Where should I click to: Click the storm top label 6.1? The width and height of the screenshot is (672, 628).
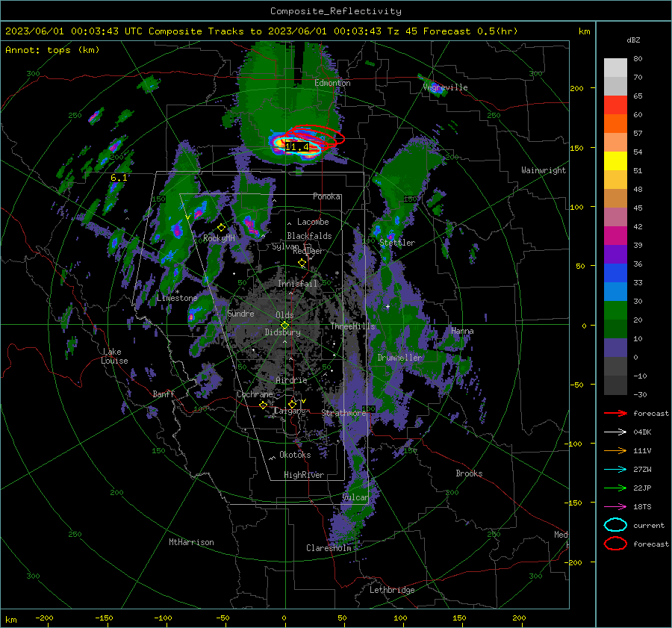(x=119, y=178)
